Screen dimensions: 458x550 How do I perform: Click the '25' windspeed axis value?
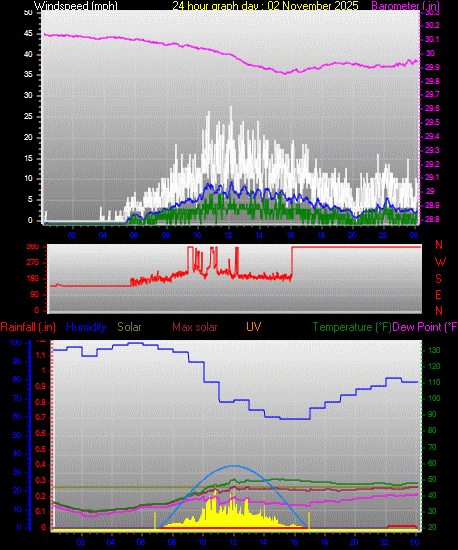[28, 116]
